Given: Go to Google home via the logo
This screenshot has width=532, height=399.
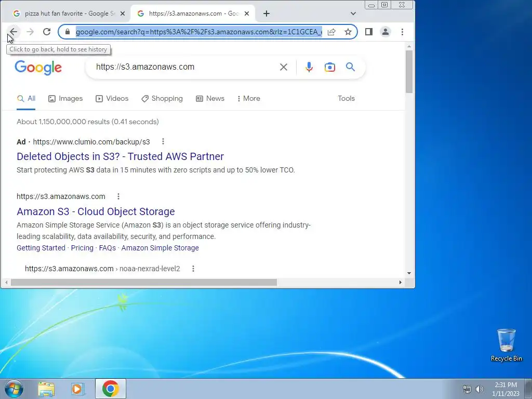Looking at the screenshot, I should pyautogui.click(x=38, y=68).
